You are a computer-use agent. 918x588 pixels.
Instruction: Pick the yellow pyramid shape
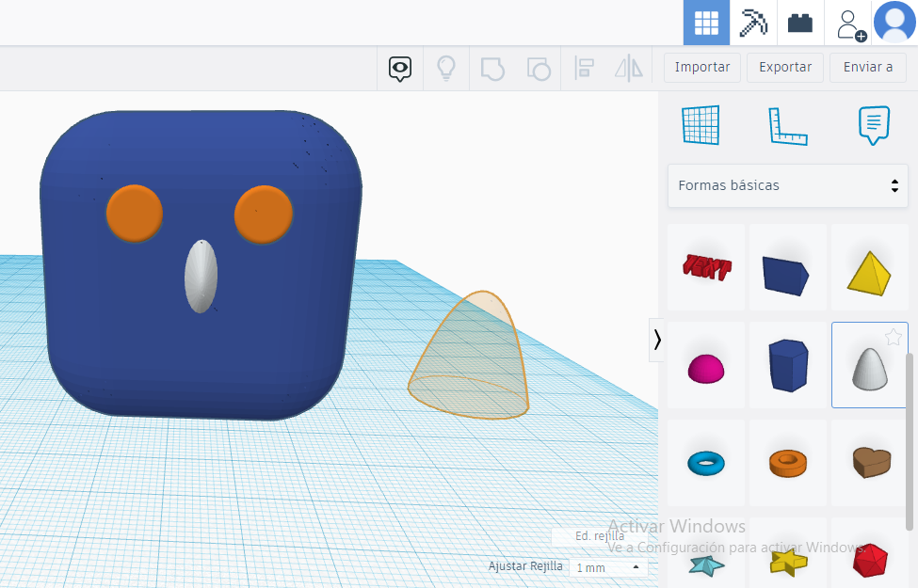869,267
